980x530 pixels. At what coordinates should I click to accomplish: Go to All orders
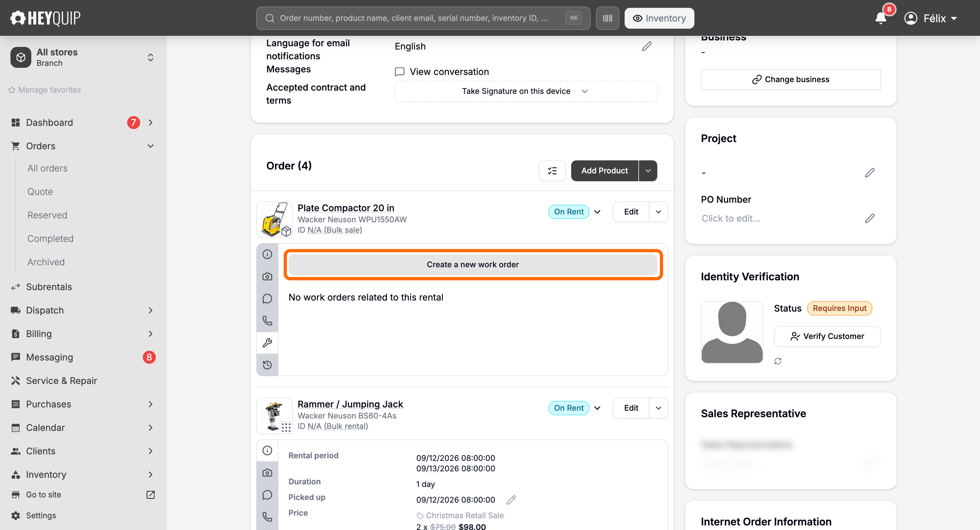coord(47,168)
